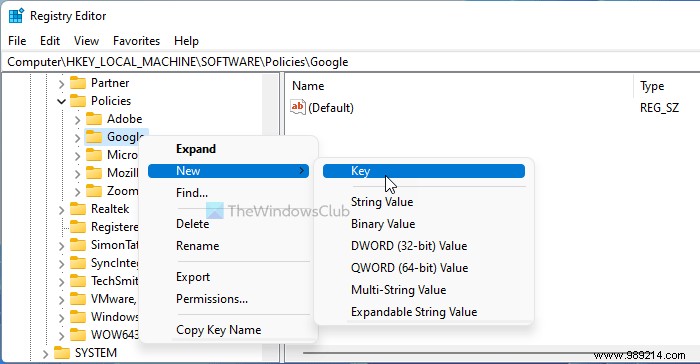Click the Name column header
700x364 pixels.
pos(459,86)
